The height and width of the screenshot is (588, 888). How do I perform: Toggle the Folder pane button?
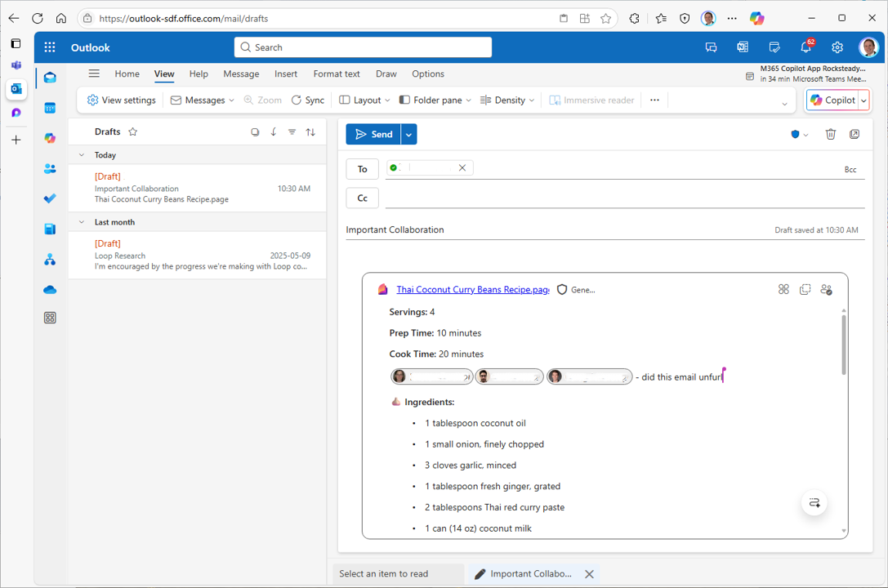(435, 100)
